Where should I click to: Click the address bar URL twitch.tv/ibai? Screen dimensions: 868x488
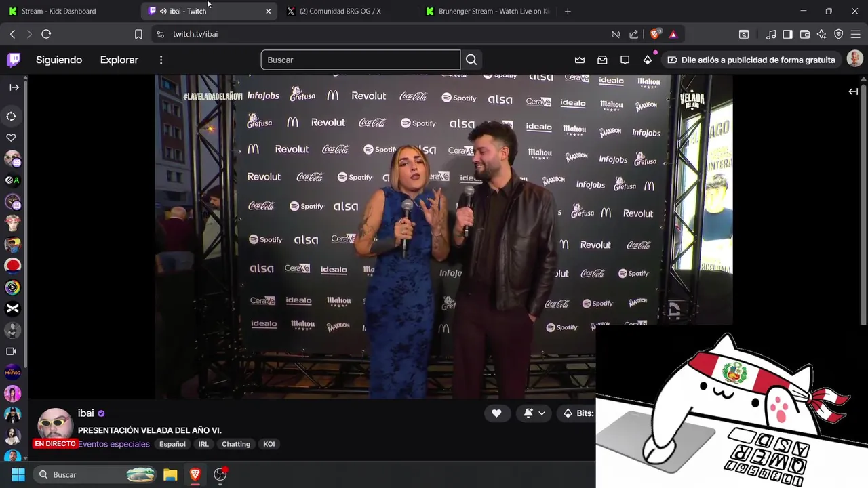click(x=195, y=34)
